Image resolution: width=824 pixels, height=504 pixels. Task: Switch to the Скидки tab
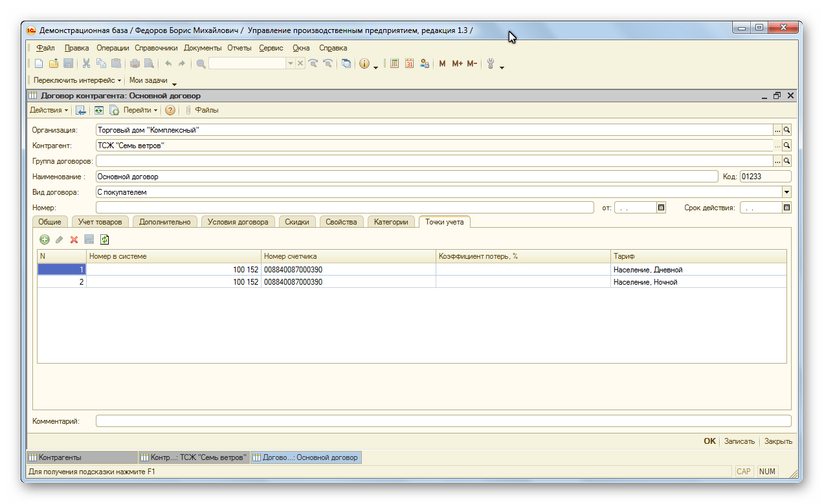[297, 222]
